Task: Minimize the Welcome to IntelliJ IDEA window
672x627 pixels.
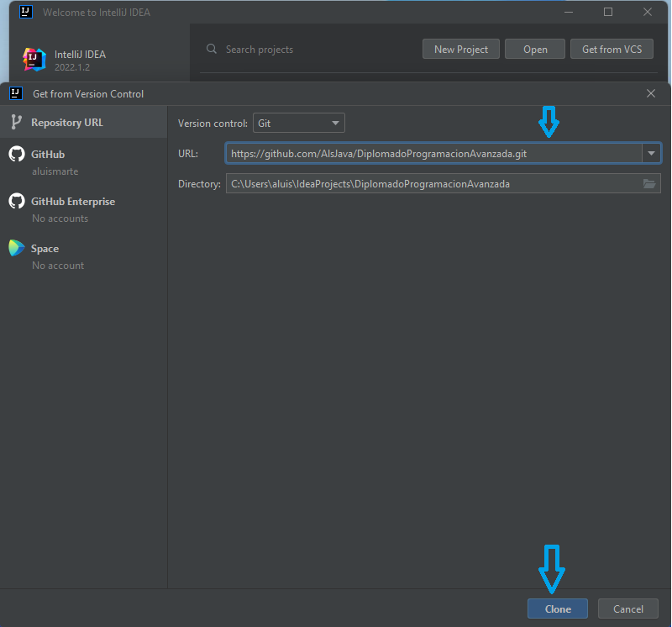Action: coord(569,12)
